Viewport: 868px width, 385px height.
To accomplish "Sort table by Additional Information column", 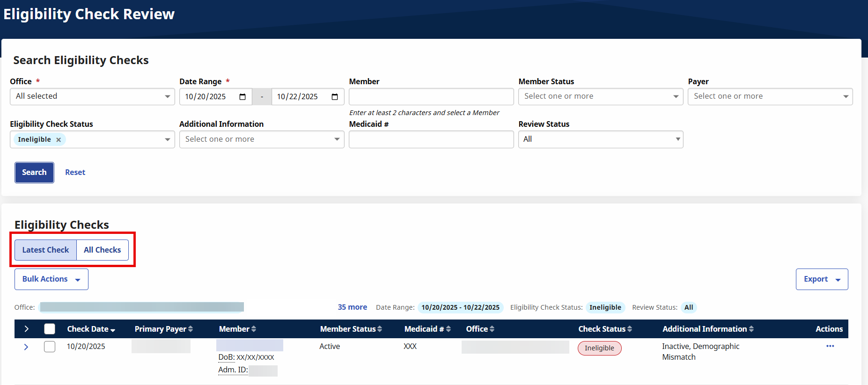I will coord(707,329).
